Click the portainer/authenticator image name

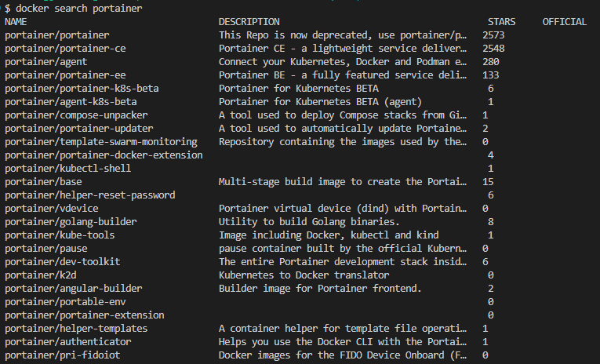68,342
